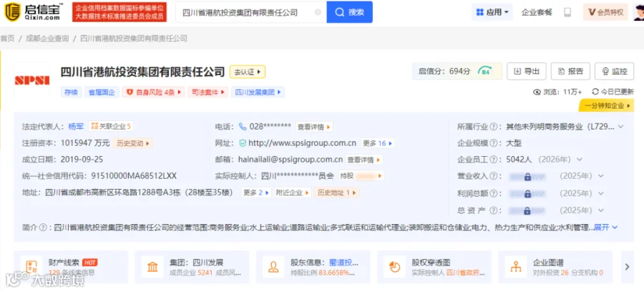Expand 更多 16 websites
The image size is (644, 292).
click(377, 143)
